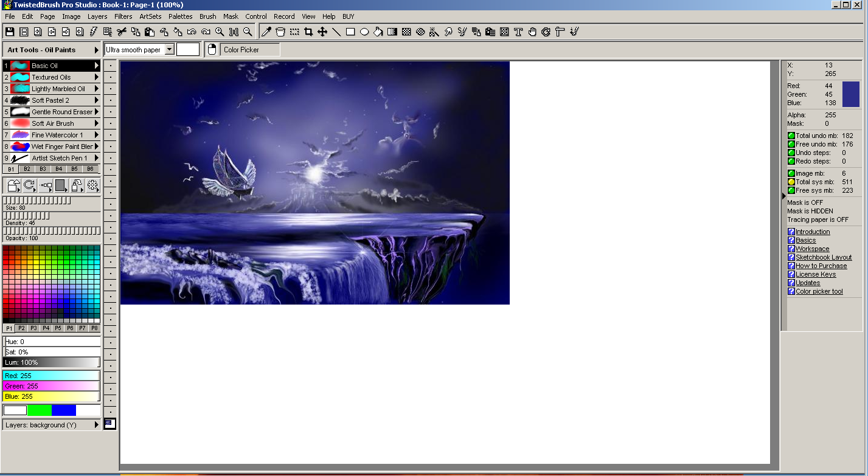The image size is (868, 476).
Task: Open the BUY menu
Action: tap(348, 16)
